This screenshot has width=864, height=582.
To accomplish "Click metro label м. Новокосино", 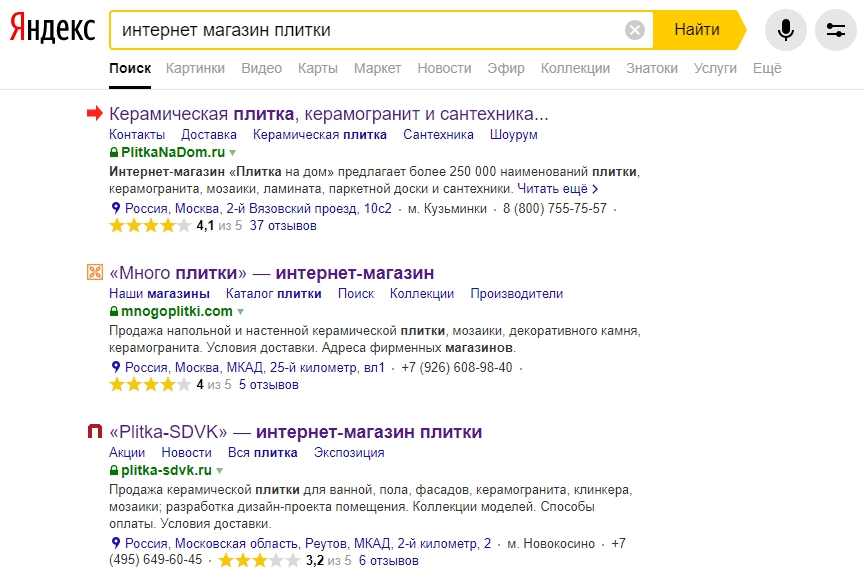I will coord(550,543).
